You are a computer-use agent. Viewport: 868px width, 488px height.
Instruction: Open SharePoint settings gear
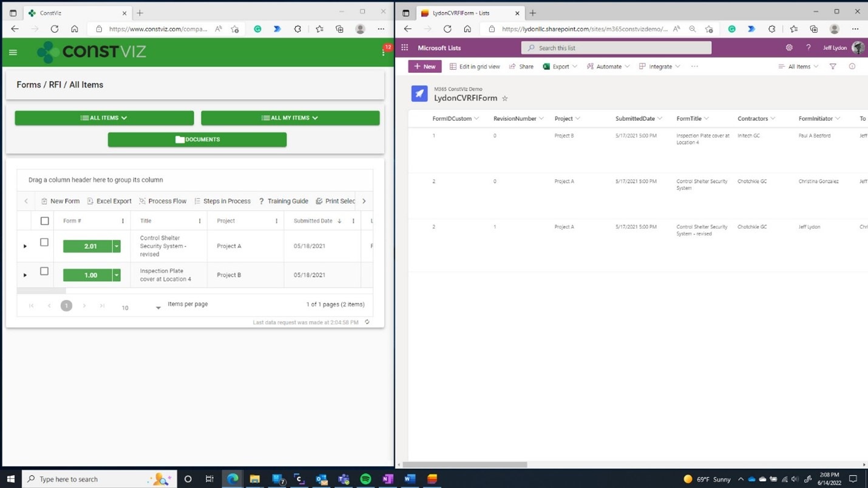tap(789, 48)
